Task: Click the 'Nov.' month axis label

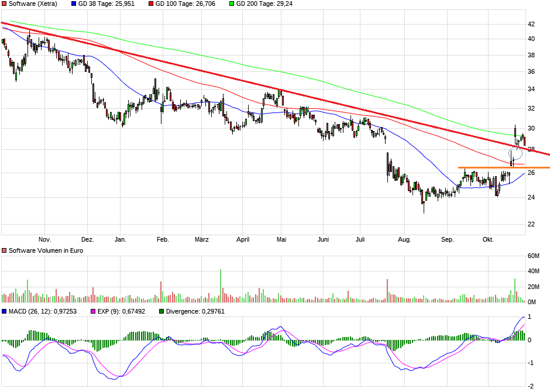Action: tap(45, 239)
